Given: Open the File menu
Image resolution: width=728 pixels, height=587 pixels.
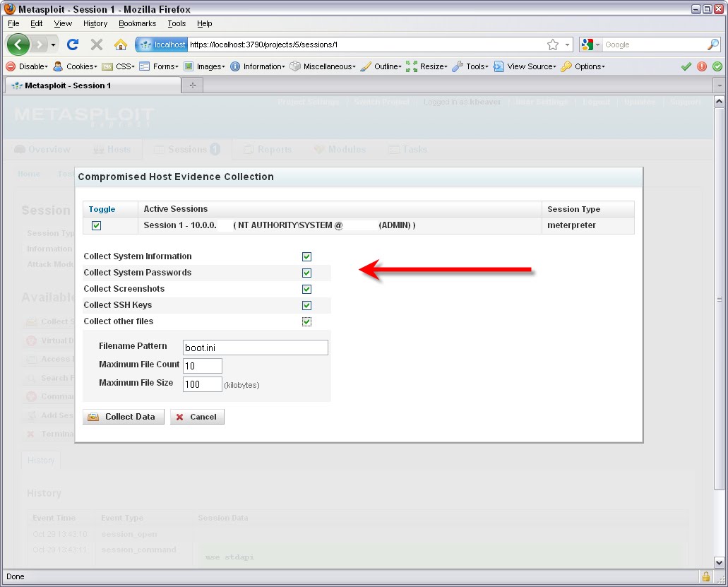Looking at the screenshot, I should (14, 24).
